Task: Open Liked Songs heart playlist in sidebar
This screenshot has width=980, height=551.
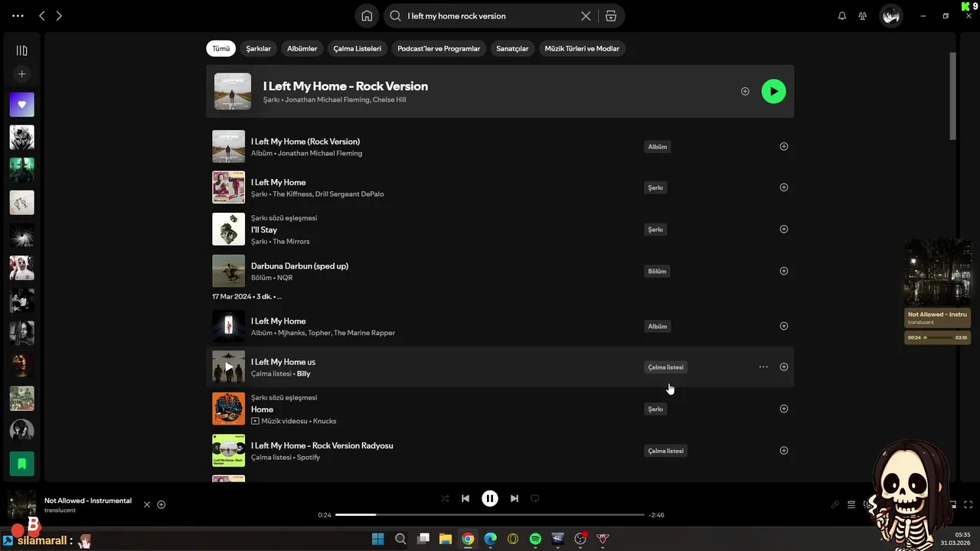Action: click(21, 105)
